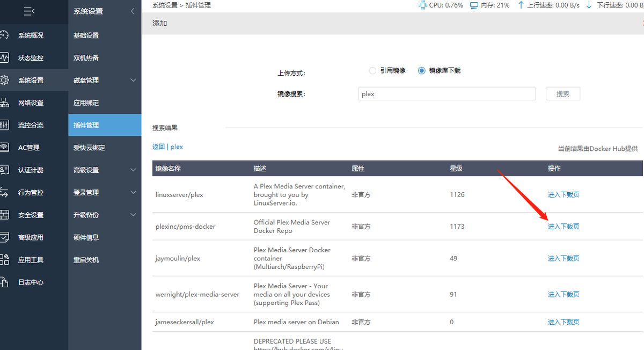
Task: Click the CPU chip icon in status bar
Action: (x=422, y=5)
